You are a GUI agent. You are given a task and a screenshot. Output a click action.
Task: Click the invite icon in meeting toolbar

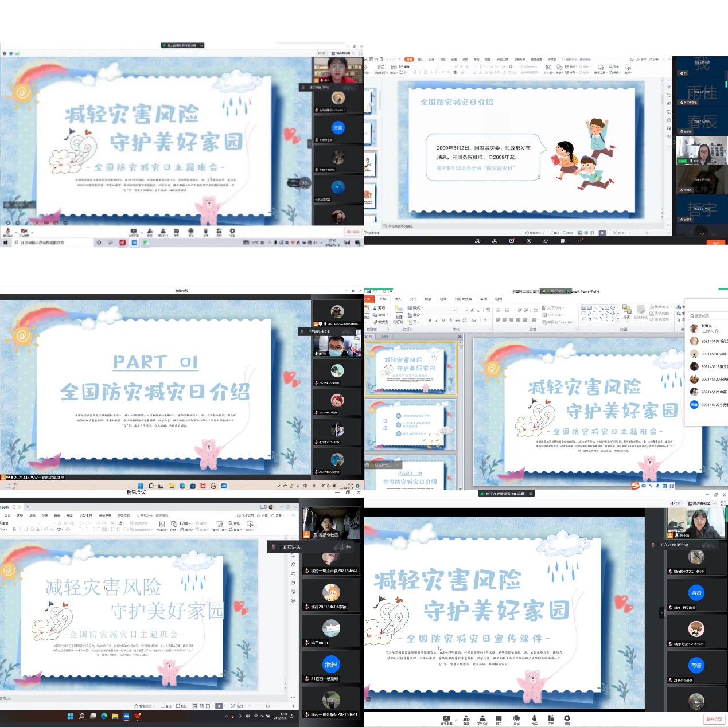pos(466,718)
